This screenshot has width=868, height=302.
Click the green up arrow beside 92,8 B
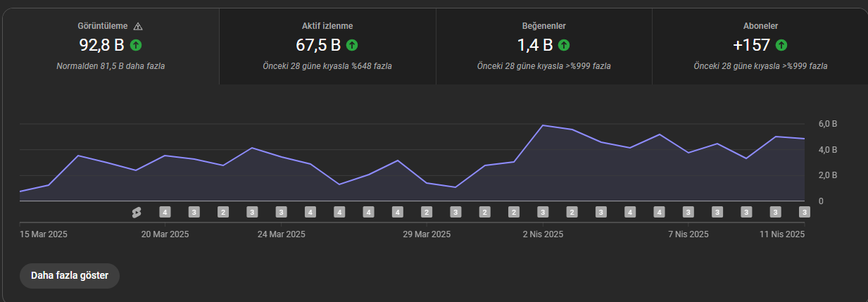point(136,45)
